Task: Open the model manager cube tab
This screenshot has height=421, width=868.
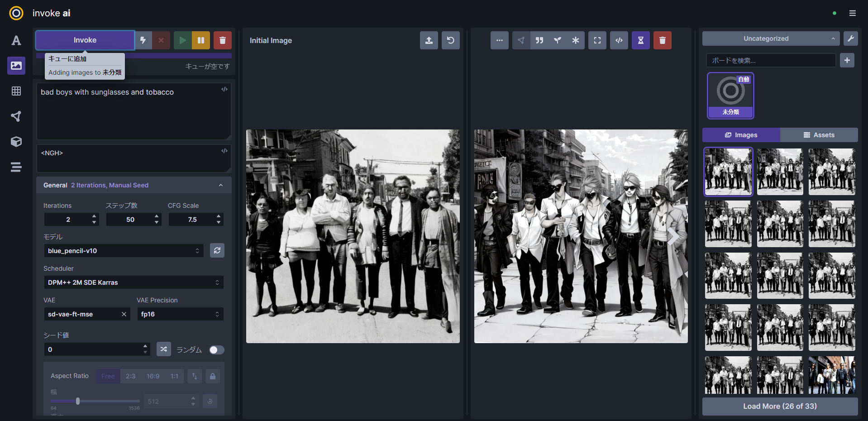Action: point(16,142)
